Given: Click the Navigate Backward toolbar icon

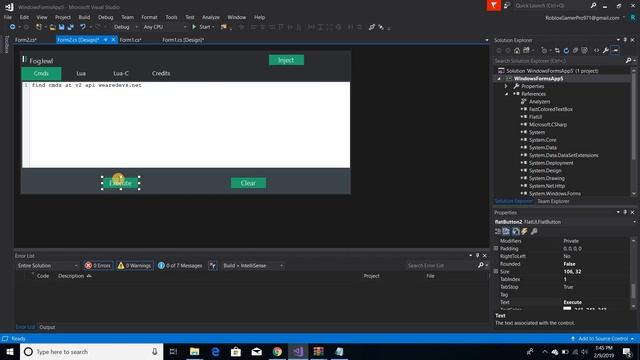Looking at the screenshot, I should 13,27.
